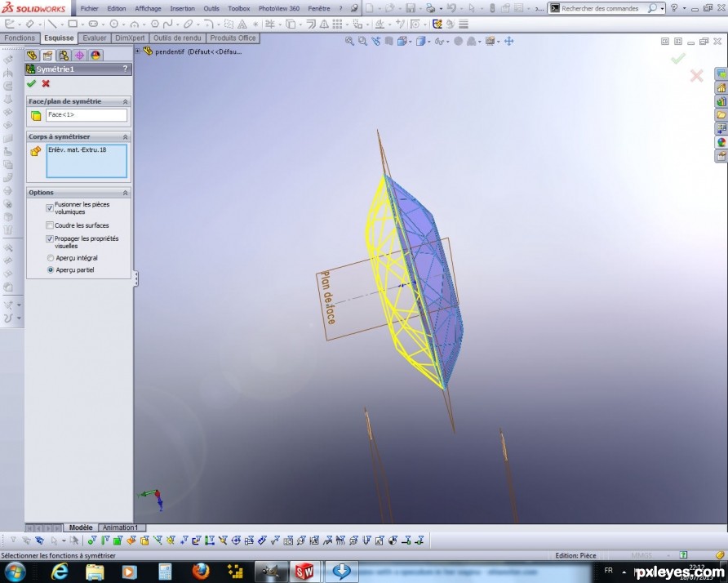This screenshot has height=583, width=728.
Task: Enable Coudre les surfaces checkbox
Action: (x=50, y=225)
